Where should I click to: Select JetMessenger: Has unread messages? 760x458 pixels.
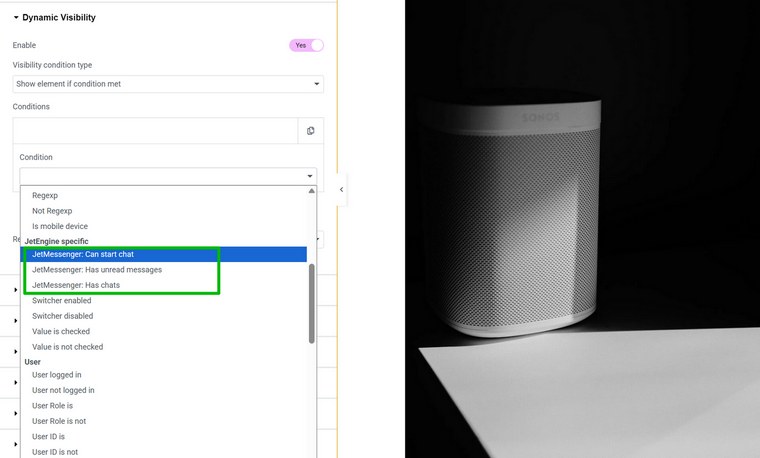point(164,269)
